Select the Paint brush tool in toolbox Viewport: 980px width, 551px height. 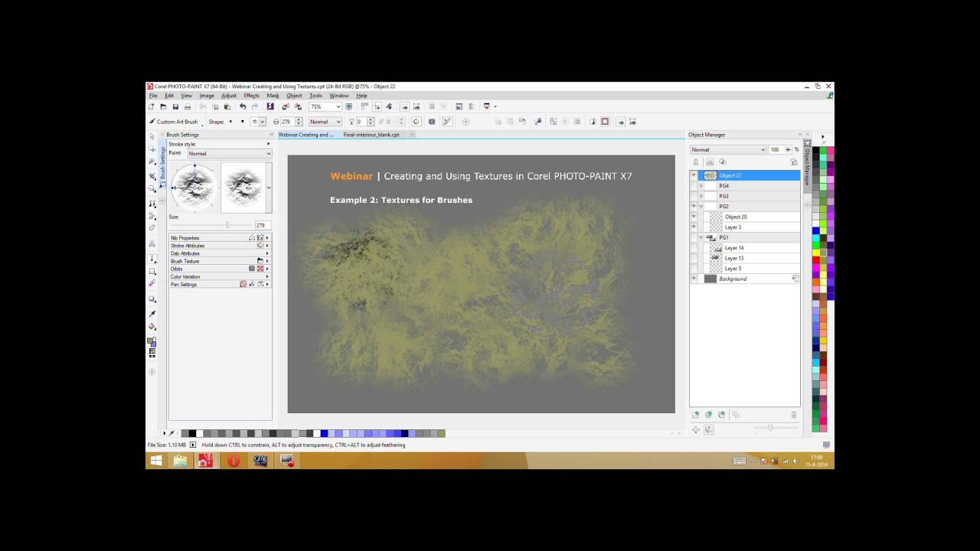click(x=152, y=259)
